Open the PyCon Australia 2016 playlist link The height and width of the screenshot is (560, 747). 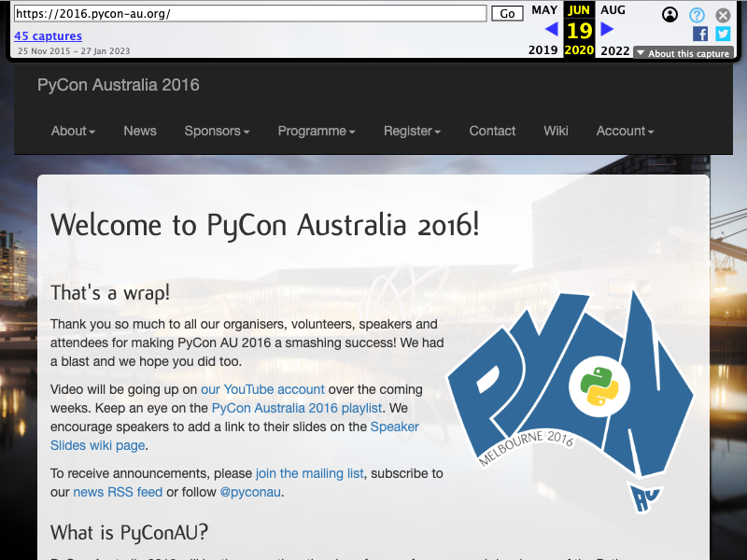pyautogui.click(x=296, y=408)
